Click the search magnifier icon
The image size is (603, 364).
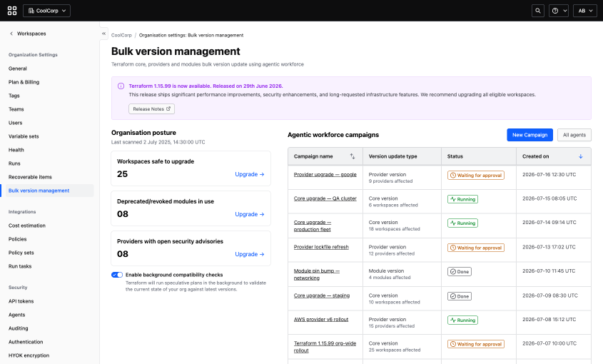coord(537,11)
